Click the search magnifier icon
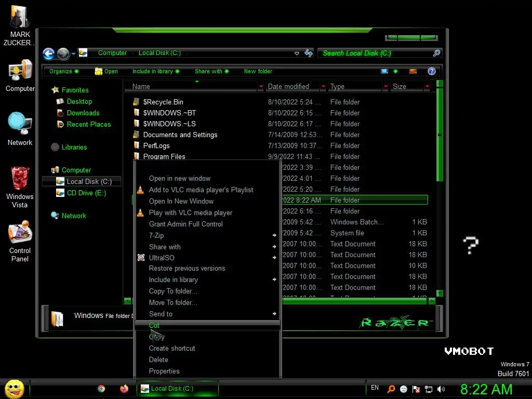The height and width of the screenshot is (399, 532). [x=436, y=53]
